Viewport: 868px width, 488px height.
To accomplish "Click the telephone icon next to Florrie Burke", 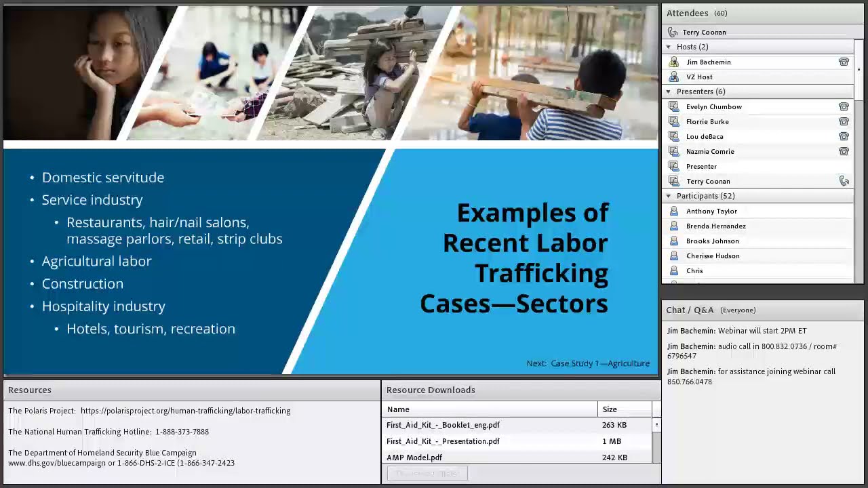I will (844, 121).
